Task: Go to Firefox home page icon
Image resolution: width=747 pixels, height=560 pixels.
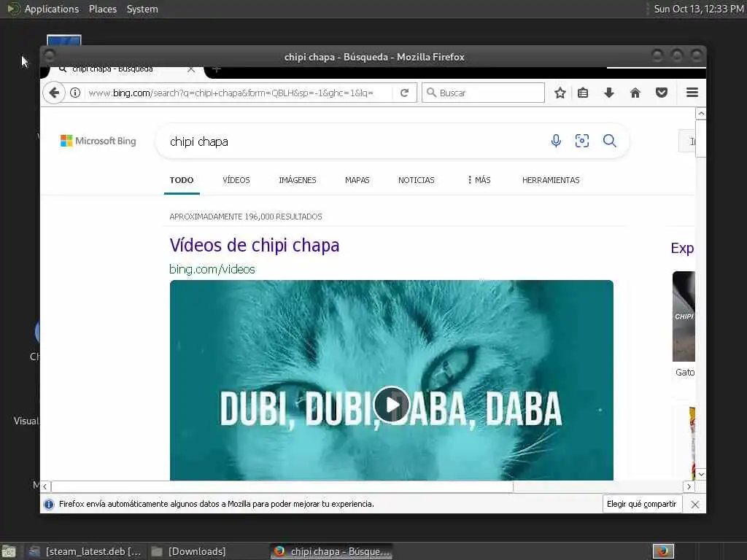Action: [635, 93]
